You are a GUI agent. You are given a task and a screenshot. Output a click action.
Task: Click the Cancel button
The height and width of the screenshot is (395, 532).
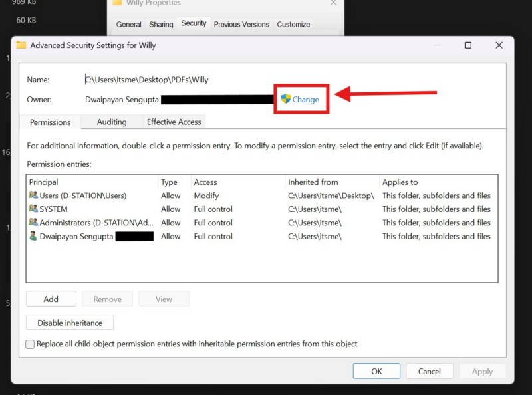[x=429, y=372]
